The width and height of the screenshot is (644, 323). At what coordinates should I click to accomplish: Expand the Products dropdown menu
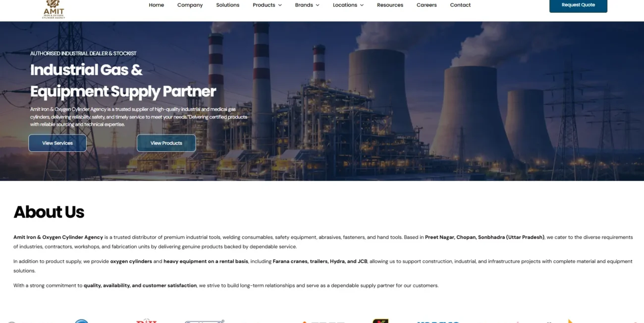point(267,5)
